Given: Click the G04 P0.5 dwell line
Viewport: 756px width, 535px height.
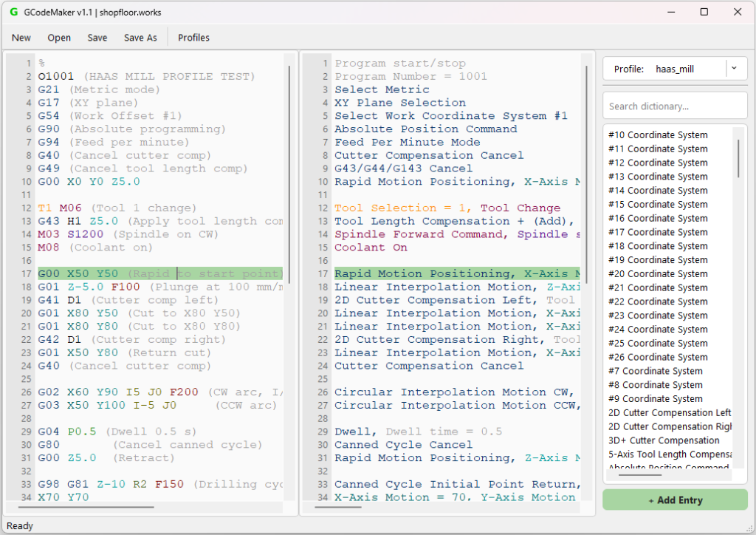Looking at the screenshot, I should (x=117, y=432).
